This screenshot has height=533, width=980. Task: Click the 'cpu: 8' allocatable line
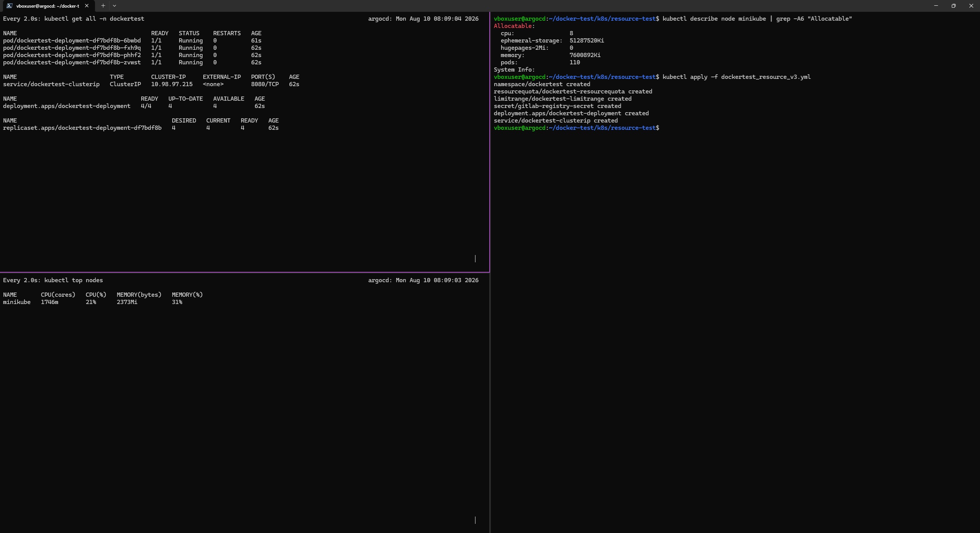(537, 33)
